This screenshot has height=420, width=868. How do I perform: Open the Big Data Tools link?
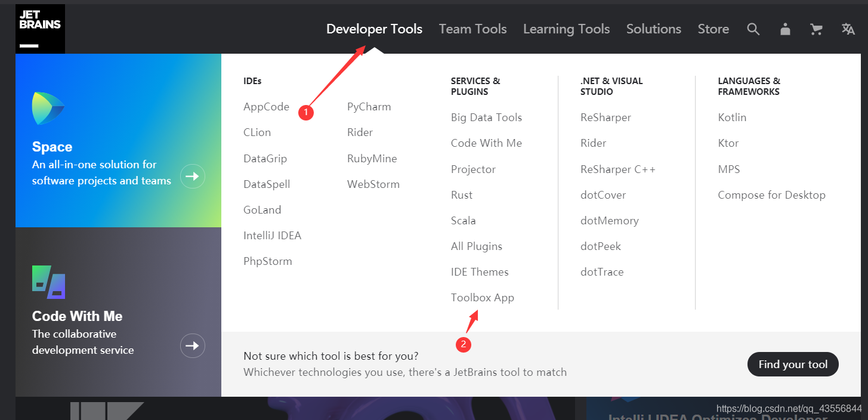[486, 118]
